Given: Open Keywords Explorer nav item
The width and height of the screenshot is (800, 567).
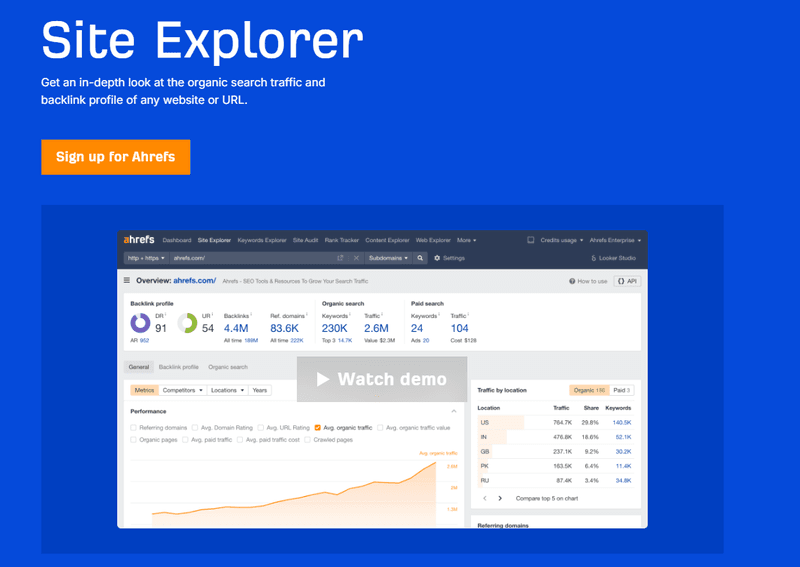Looking at the screenshot, I should pyautogui.click(x=262, y=240).
